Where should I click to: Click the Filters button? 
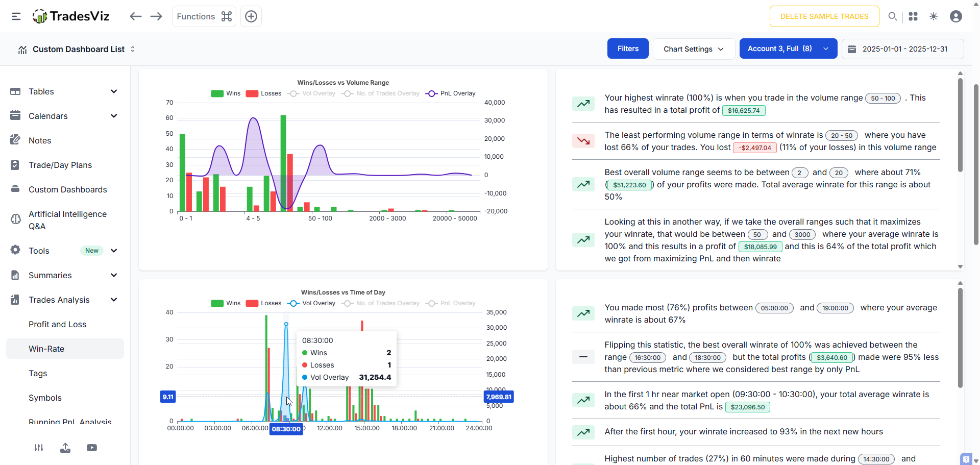coord(628,48)
